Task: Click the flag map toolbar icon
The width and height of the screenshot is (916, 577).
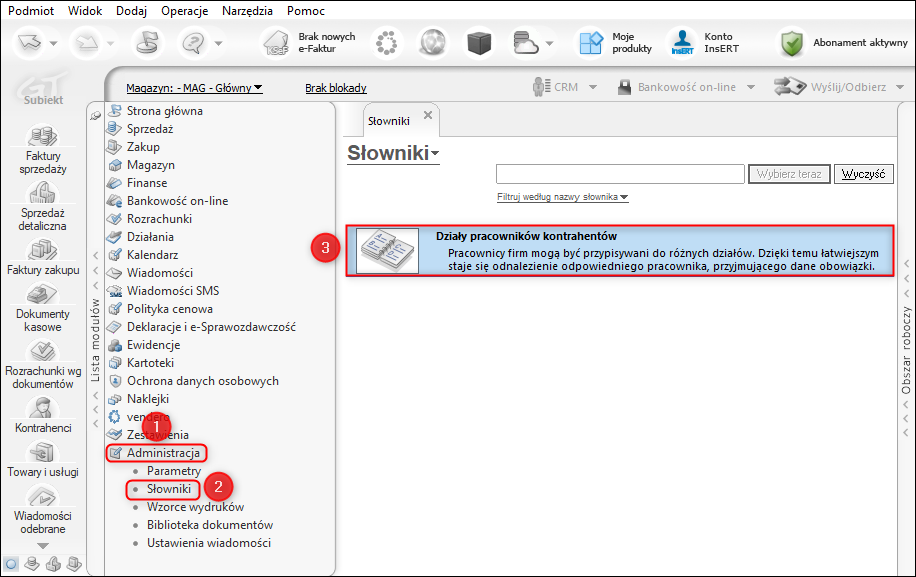Action: click(147, 43)
